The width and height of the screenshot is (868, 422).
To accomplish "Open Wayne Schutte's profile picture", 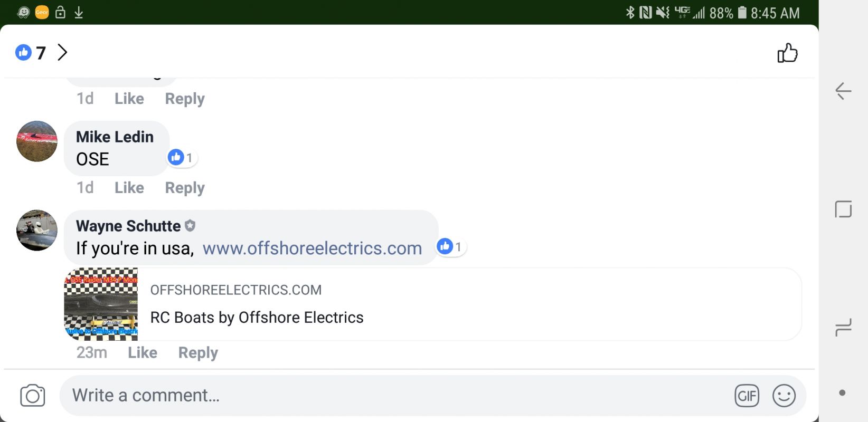I will [x=37, y=231].
